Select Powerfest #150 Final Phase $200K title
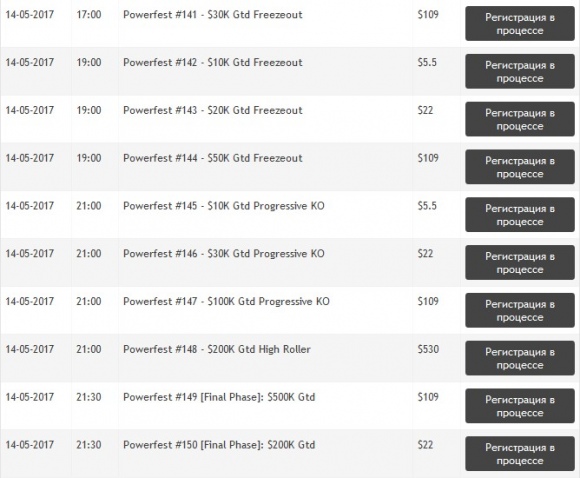The height and width of the screenshot is (478, 580). coord(219,445)
